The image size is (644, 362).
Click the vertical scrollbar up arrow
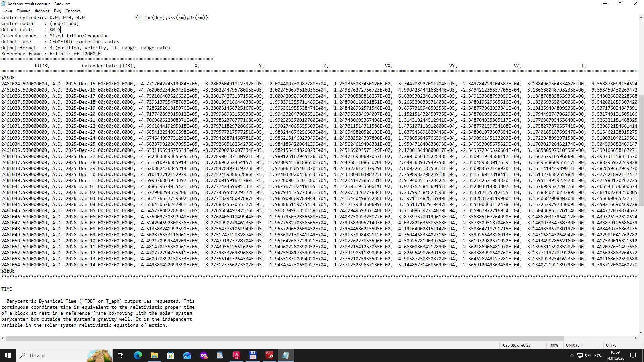pyautogui.click(x=641, y=17)
